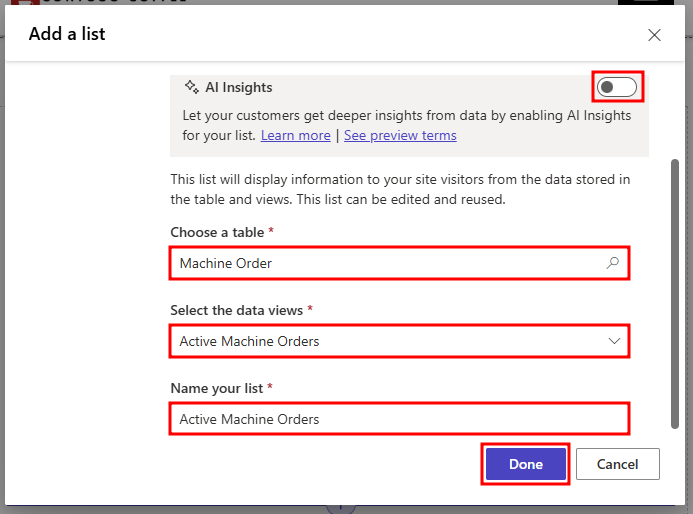Open the data views dropdown chevron

tap(614, 341)
